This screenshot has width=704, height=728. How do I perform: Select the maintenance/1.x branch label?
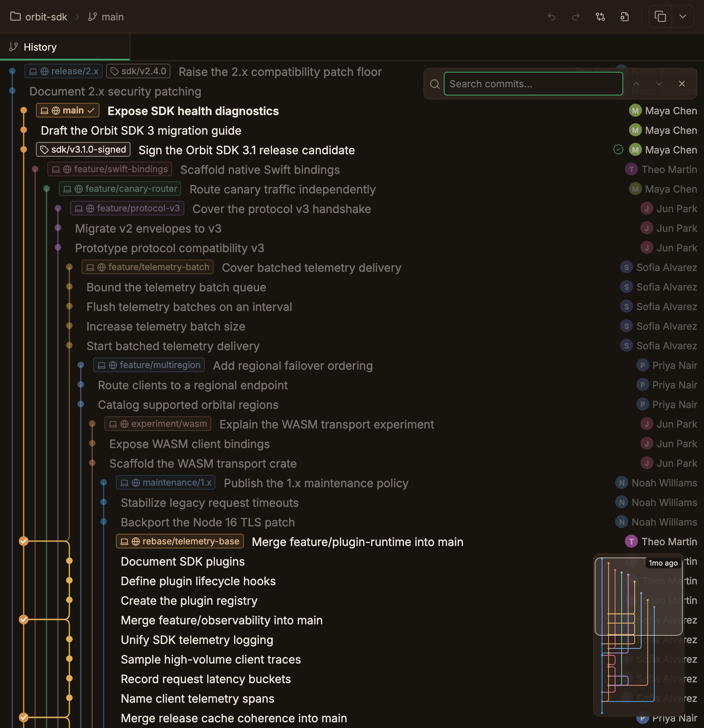pos(166,482)
